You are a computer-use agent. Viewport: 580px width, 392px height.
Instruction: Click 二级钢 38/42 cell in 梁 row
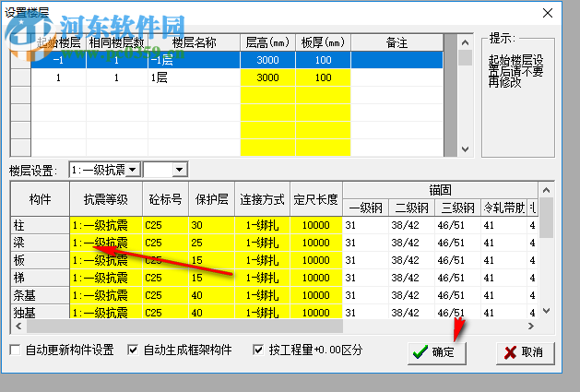point(411,243)
